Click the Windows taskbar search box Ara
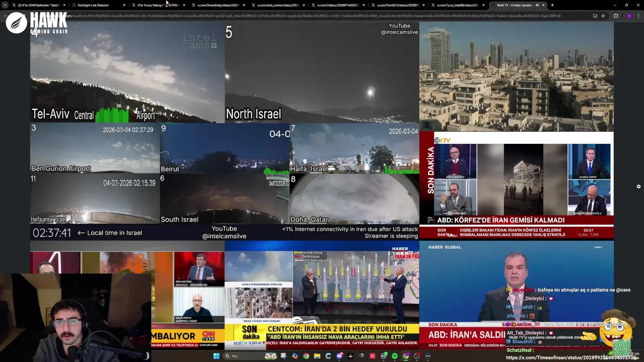 coord(250,356)
